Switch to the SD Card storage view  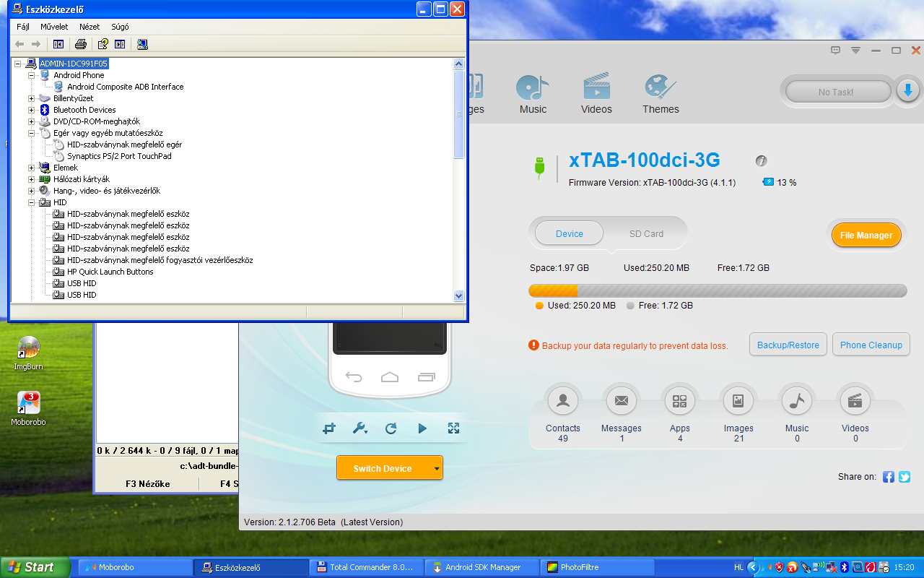click(646, 234)
